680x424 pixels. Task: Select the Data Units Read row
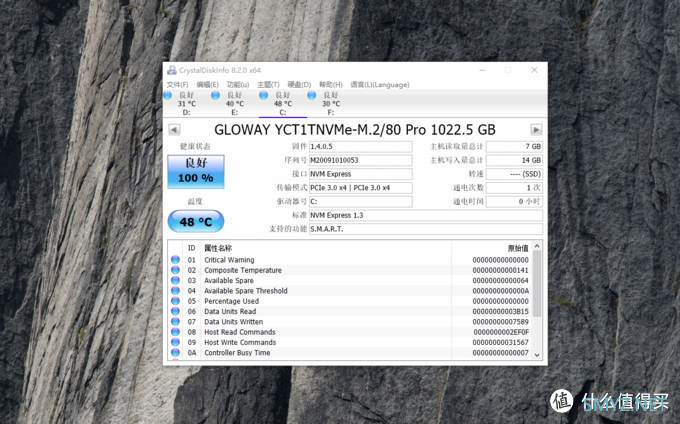350,311
